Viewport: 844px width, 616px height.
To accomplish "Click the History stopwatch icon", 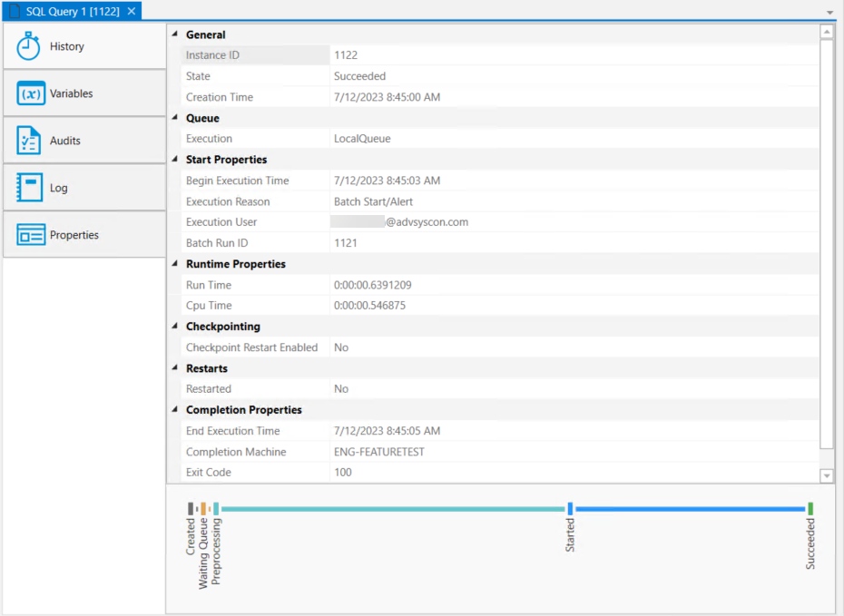I will point(29,46).
